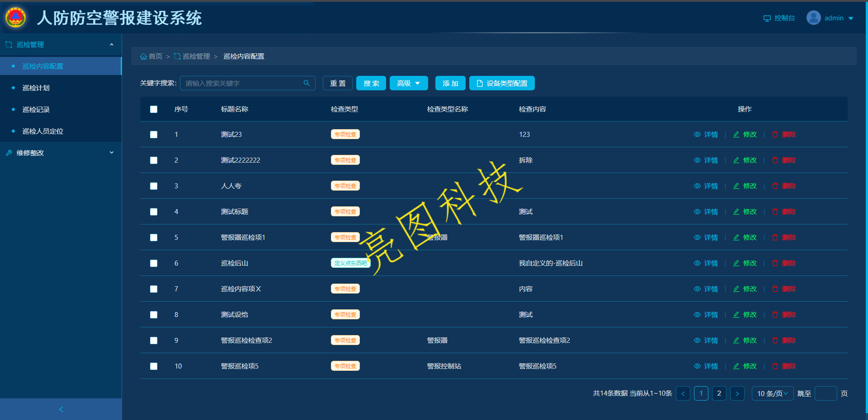The height and width of the screenshot is (420, 868).
Task: Open the 巡检计划 menu item
Action: [x=36, y=88]
